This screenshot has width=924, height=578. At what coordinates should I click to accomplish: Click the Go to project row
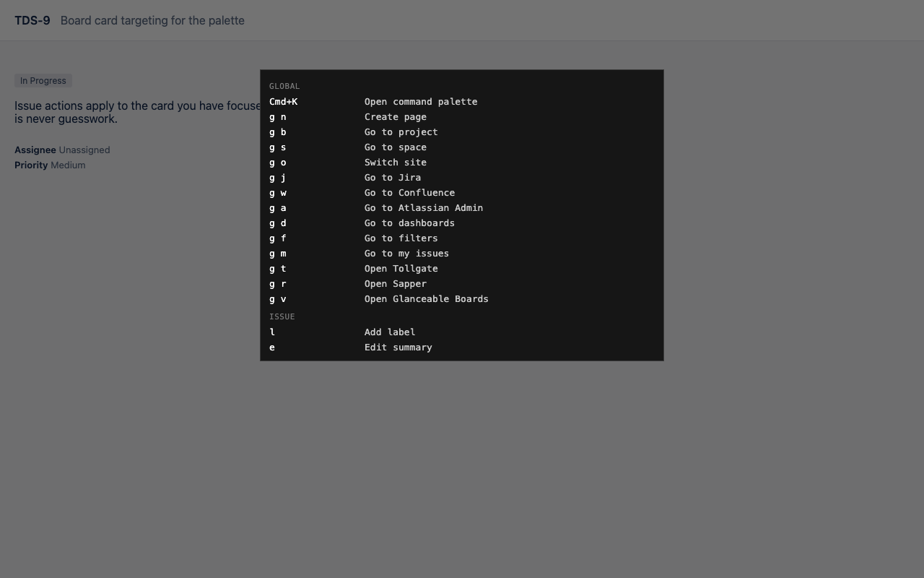pyautogui.click(x=462, y=132)
